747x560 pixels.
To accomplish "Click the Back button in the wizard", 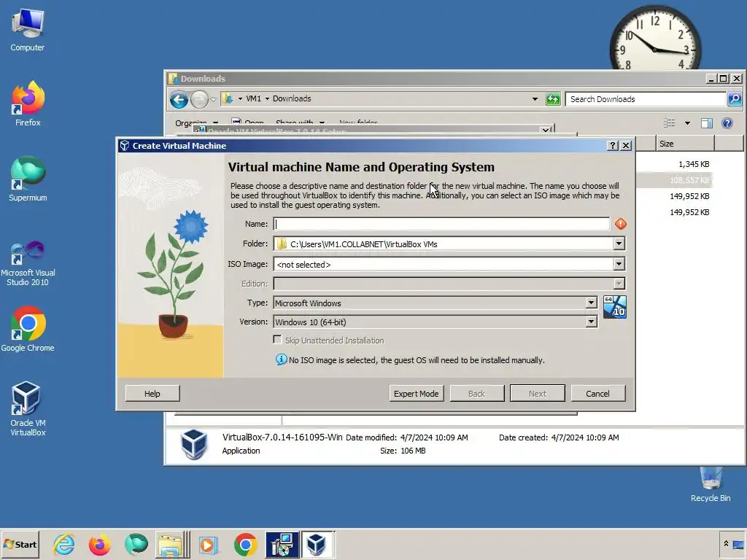I will point(477,393).
